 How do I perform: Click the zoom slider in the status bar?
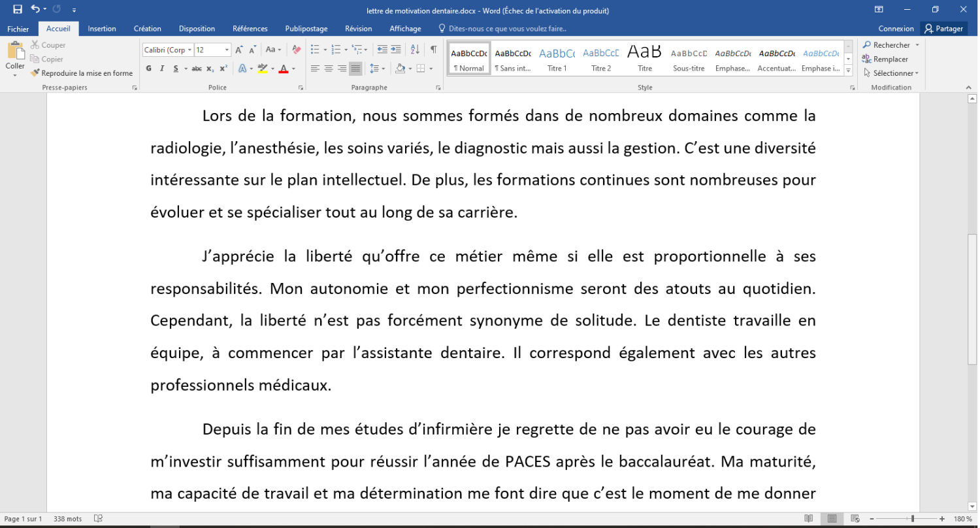tap(913, 519)
